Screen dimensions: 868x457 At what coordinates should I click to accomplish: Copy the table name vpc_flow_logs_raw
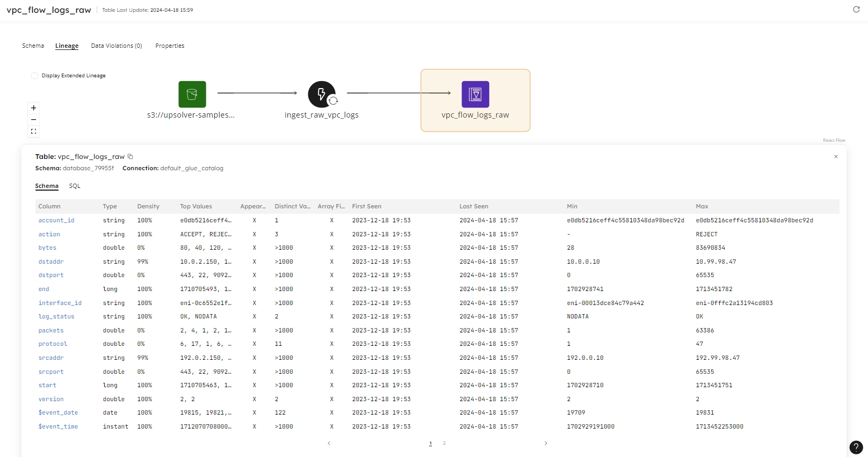click(x=130, y=157)
